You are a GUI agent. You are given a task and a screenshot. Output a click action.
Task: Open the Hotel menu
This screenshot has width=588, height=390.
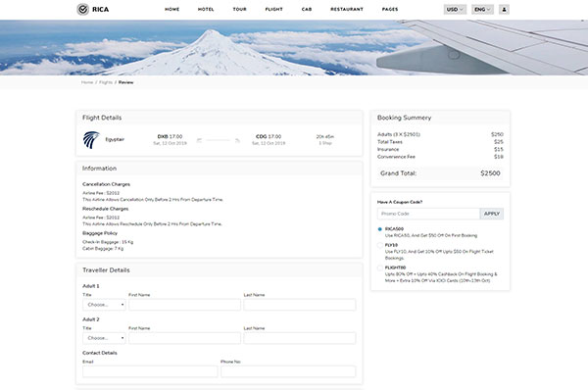(x=206, y=10)
